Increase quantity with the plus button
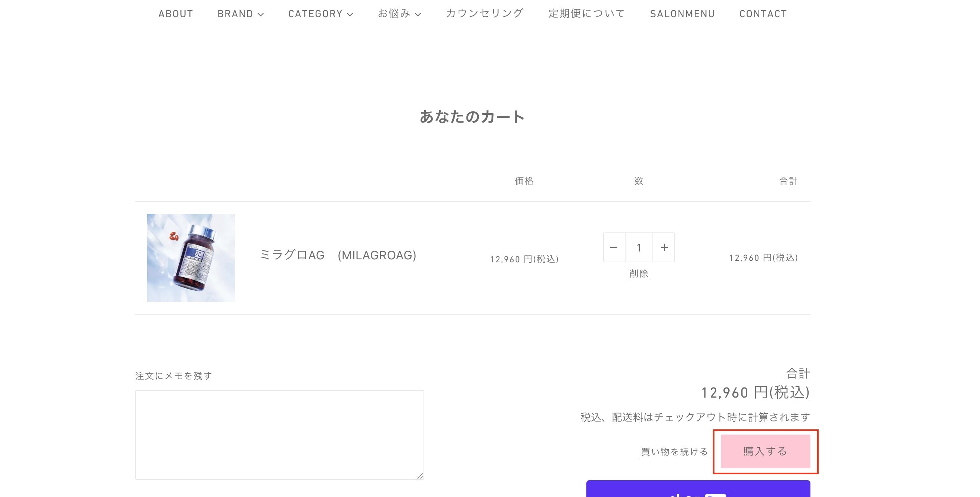The image size is (980, 497). [x=664, y=247]
